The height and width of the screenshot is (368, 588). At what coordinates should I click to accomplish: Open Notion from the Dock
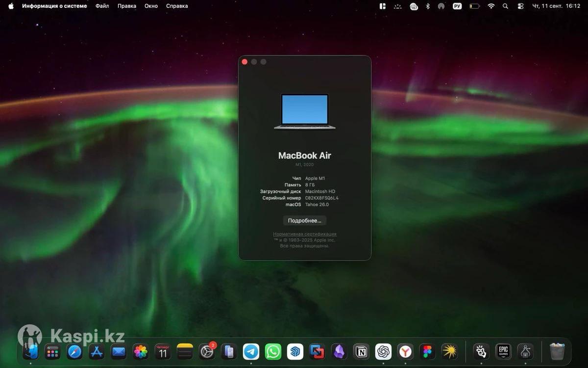pos(362,351)
